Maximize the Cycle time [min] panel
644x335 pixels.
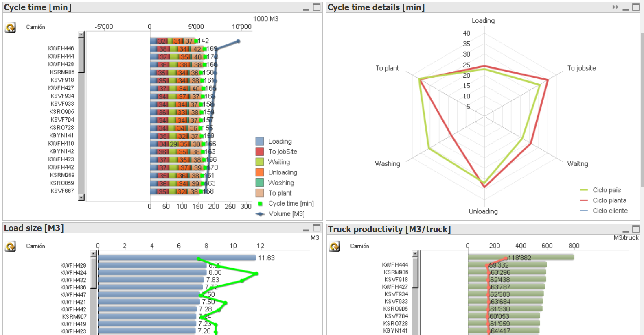[317, 7]
